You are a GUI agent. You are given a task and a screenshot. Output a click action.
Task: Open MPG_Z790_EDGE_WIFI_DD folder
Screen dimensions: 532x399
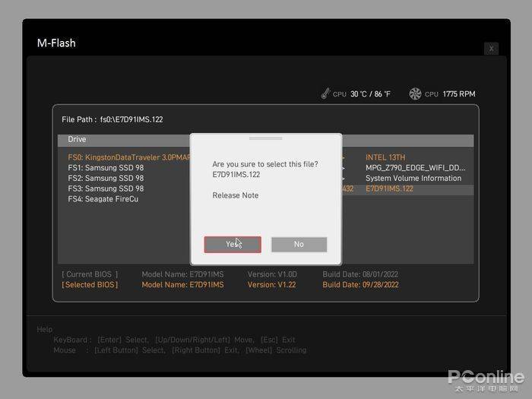coord(415,168)
